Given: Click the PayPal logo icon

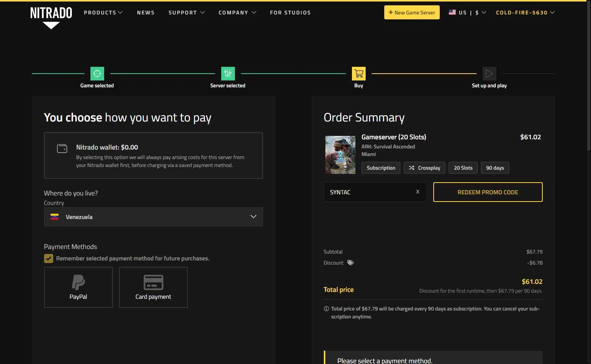Looking at the screenshot, I should coord(78,282).
